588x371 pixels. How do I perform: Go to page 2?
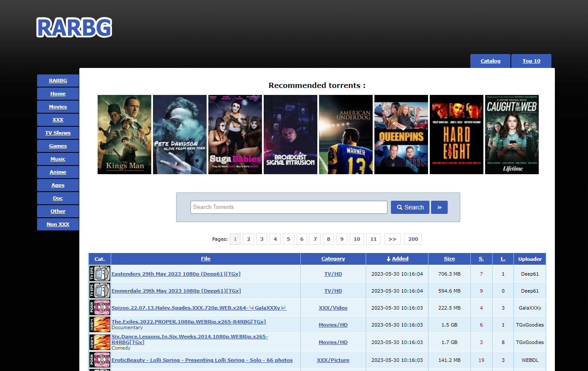point(248,239)
